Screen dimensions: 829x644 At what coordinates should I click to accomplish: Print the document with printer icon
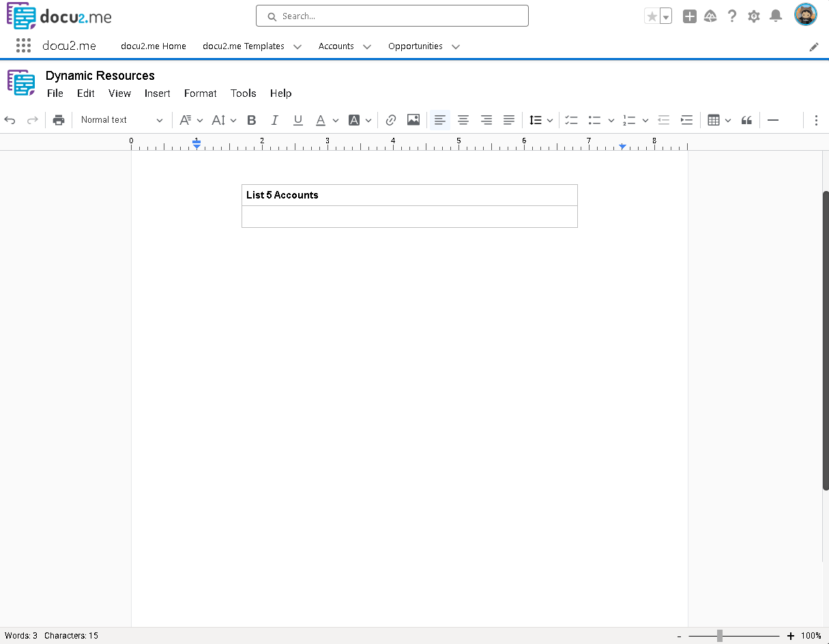(x=59, y=120)
